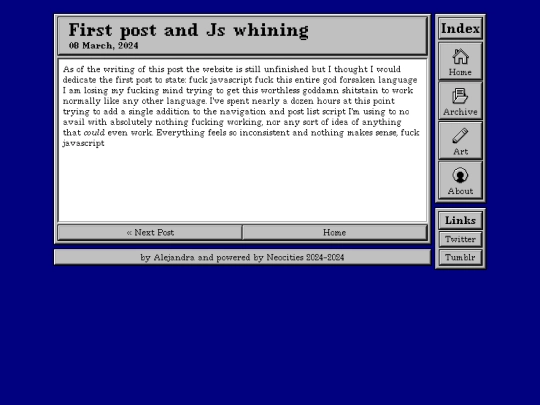Visit the Tumblr link
540x405 pixels.
tap(460, 257)
